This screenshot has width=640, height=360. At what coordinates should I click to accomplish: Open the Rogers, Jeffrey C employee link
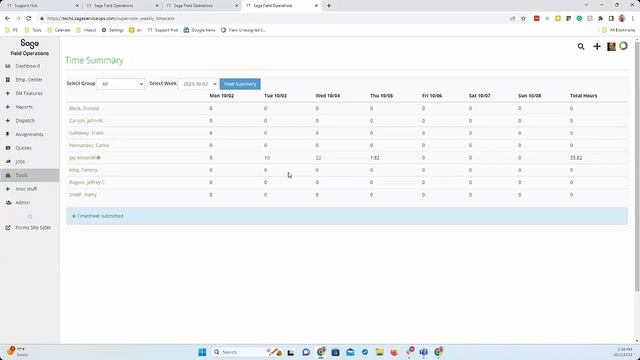coord(87,182)
